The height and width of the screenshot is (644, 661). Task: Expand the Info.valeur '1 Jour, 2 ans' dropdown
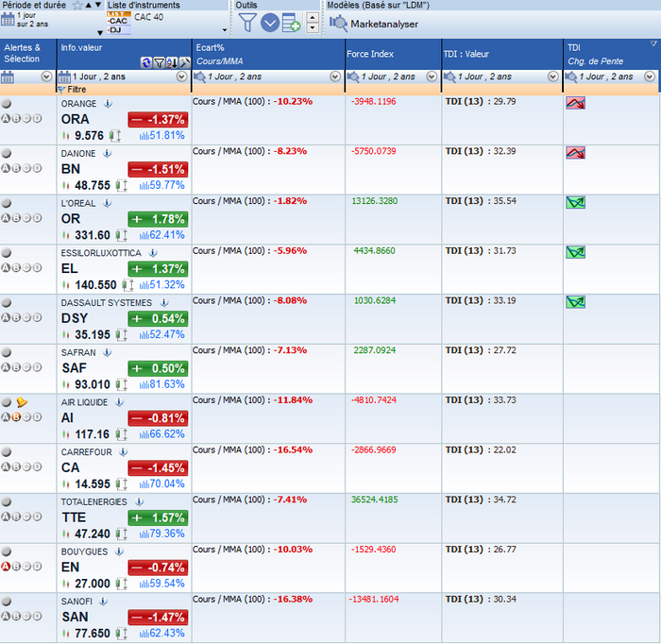click(181, 76)
